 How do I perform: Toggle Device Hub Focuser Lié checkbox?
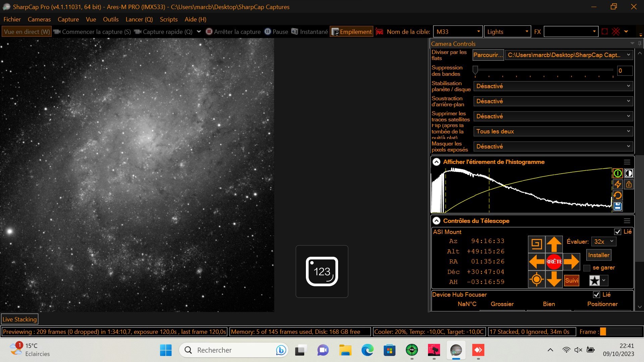(596, 295)
